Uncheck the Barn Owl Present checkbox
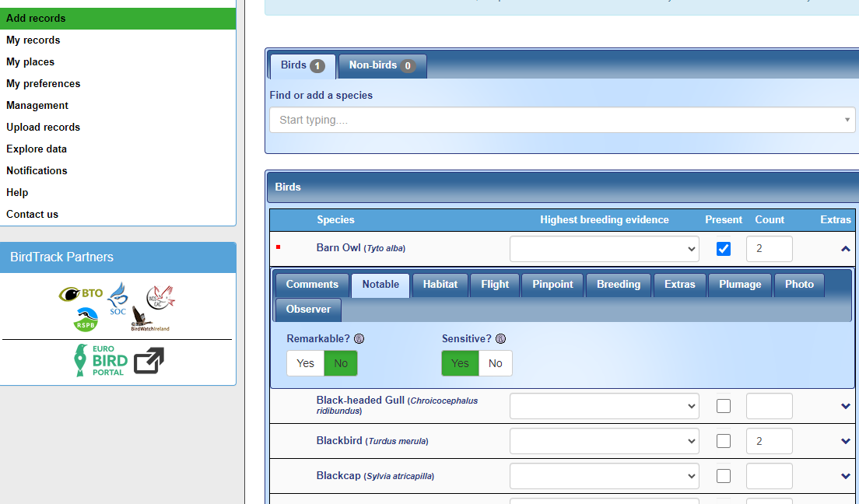Viewport: 859px width, 504px height. [724, 249]
